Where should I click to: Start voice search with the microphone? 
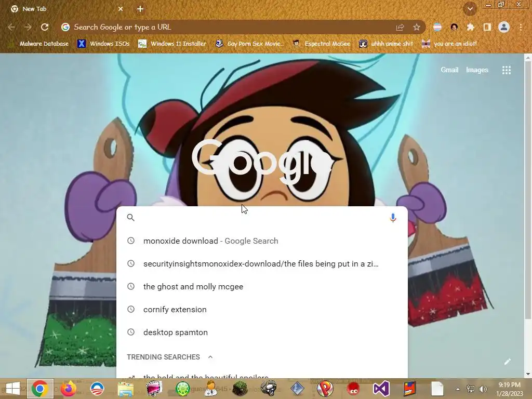[393, 218]
